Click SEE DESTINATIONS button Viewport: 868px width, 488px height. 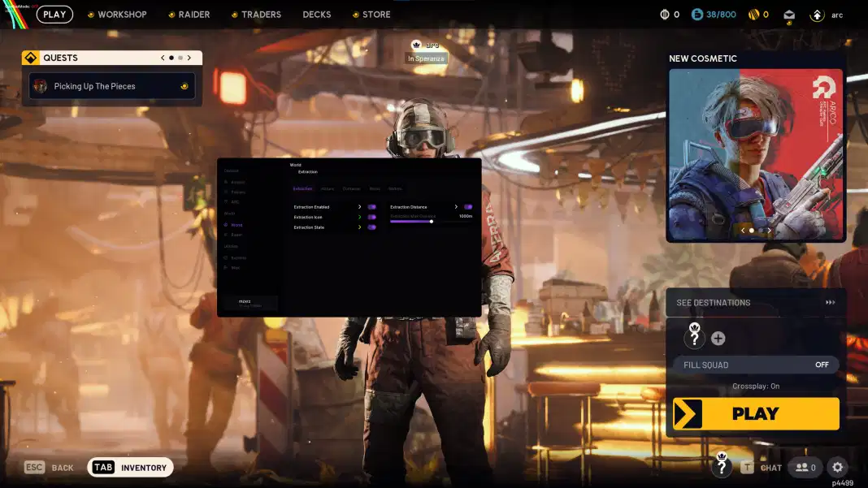(x=756, y=303)
